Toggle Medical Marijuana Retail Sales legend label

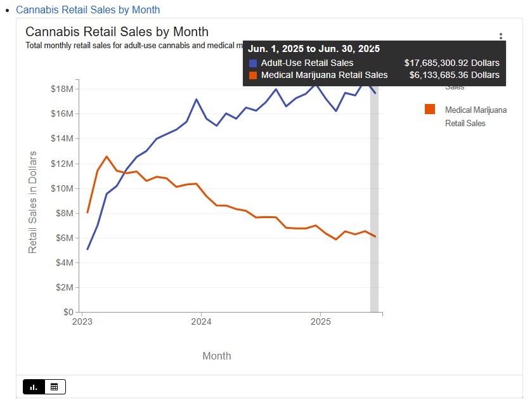click(475, 117)
